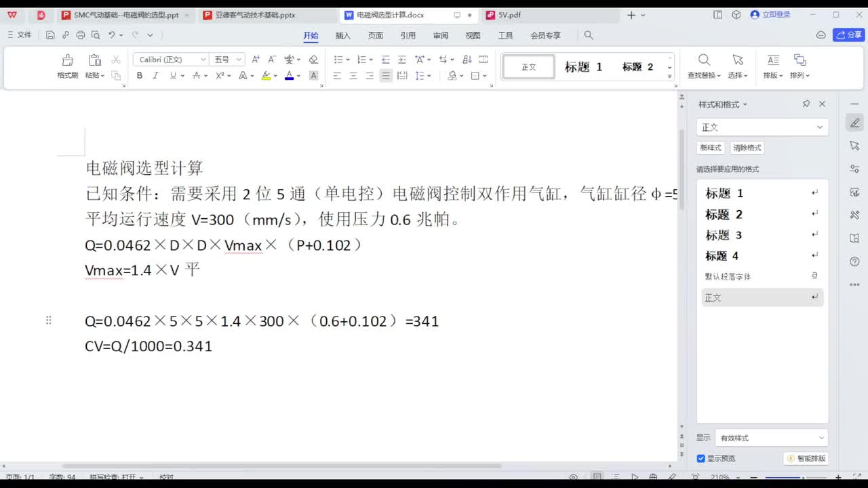This screenshot has height=488, width=868.
Task: Switch to the 视图 (View) tab
Action: point(473,35)
